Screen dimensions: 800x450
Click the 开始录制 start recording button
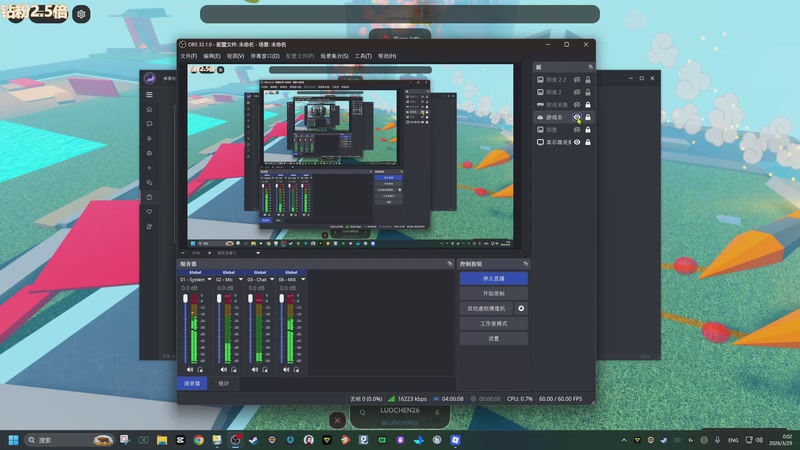493,293
